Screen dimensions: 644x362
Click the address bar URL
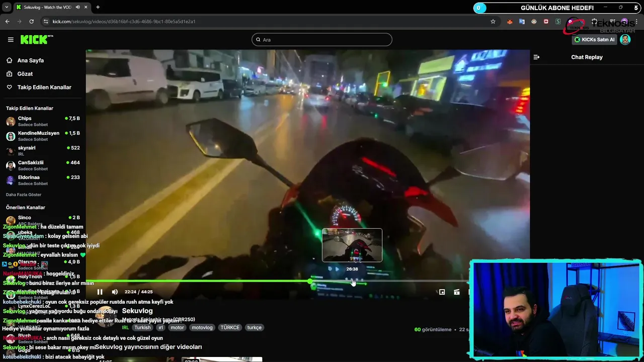pyautogui.click(x=124, y=22)
